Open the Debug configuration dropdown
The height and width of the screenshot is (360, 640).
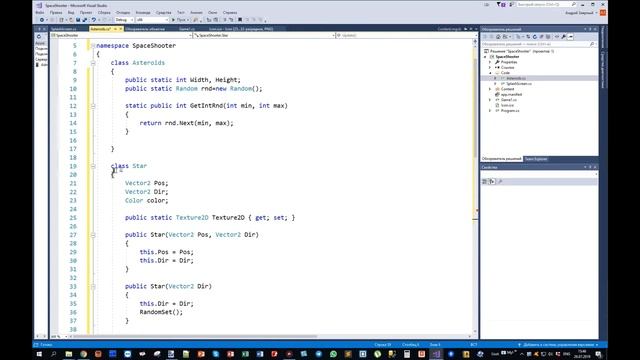click(x=124, y=20)
